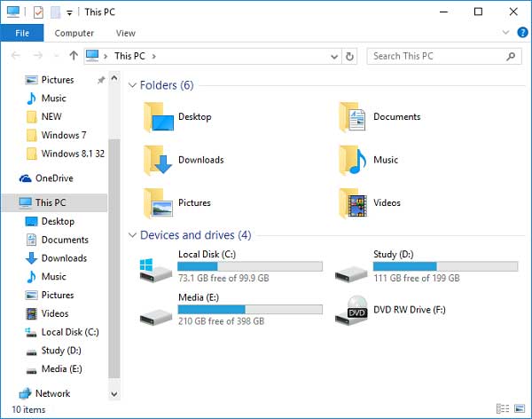Select the Media (E:) drive icon

[156, 317]
